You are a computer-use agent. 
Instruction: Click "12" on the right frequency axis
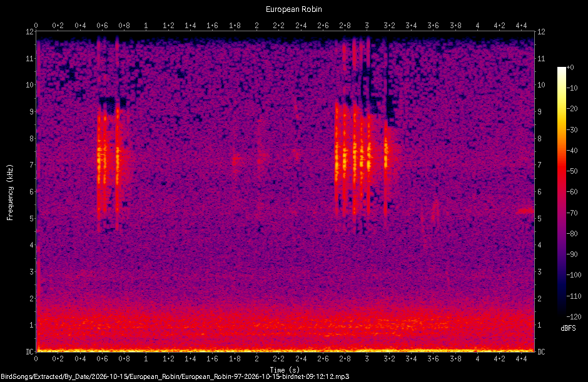(541, 31)
